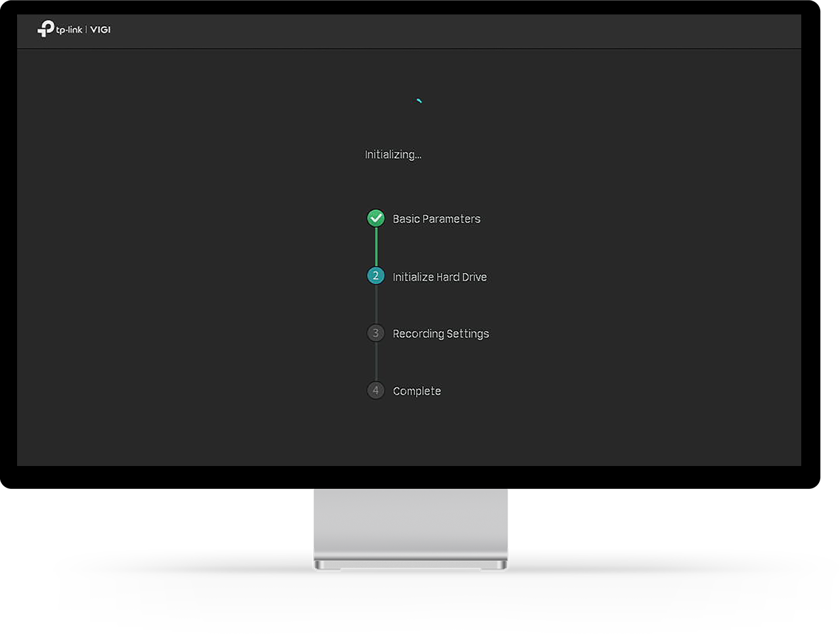Viewport: 840px width, 634px height.
Task: Select the teal step 2 circle
Action: [376, 276]
